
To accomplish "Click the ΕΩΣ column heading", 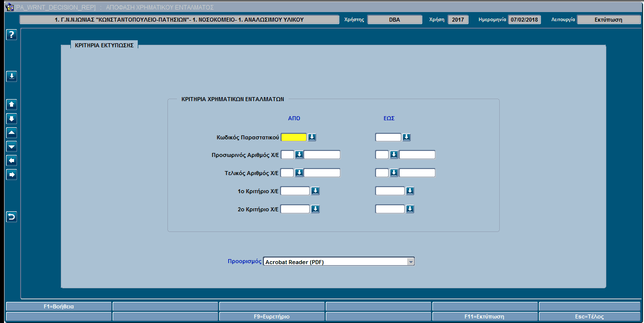I will coord(389,118).
